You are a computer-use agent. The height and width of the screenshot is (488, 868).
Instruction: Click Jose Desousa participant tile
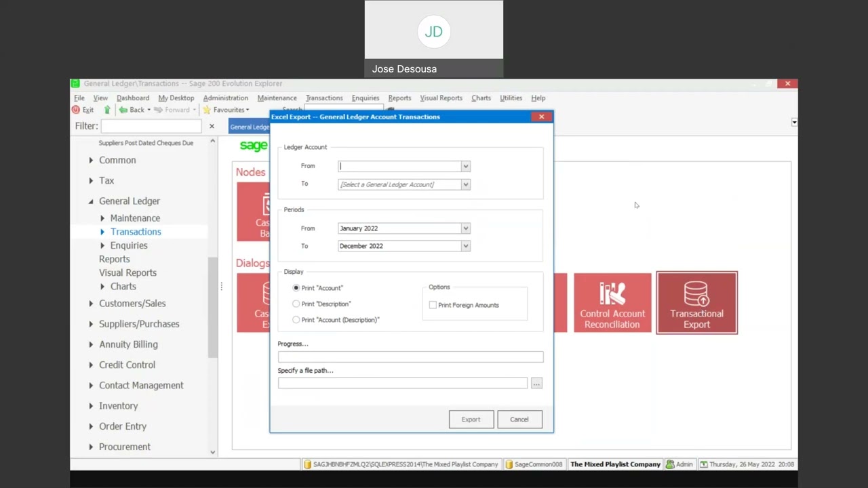click(434, 39)
